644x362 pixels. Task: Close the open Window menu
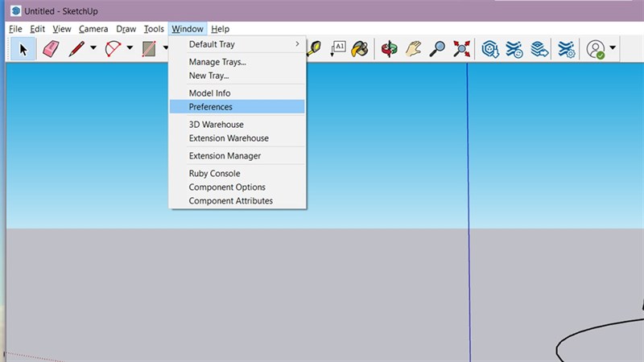188,29
